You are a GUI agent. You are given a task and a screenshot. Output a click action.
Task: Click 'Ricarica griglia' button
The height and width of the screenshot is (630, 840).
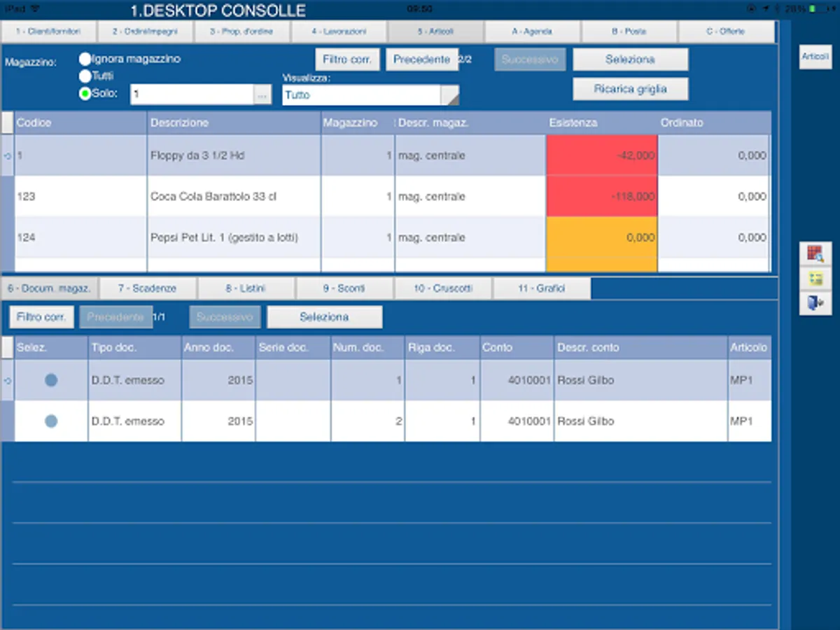pyautogui.click(x=630, y=89)
